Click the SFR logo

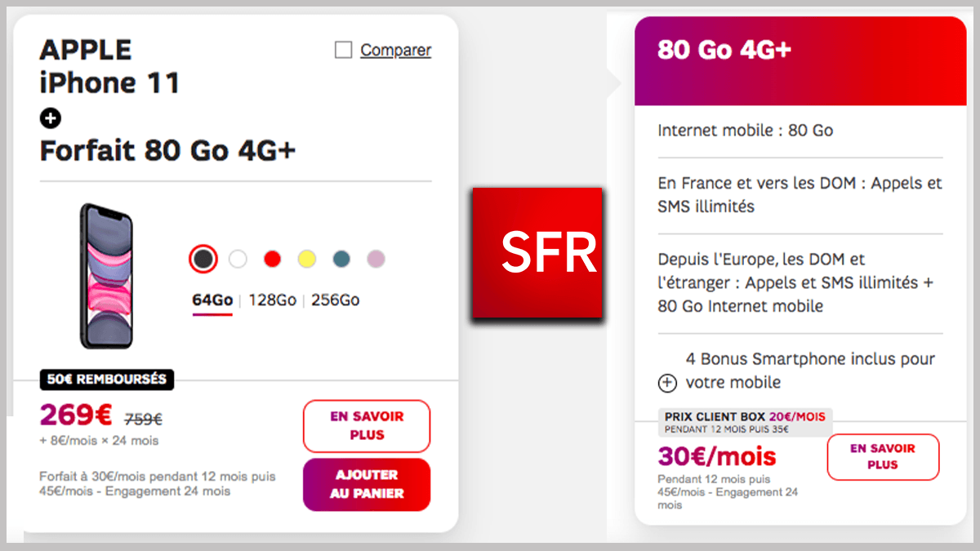tap(537, 253)
